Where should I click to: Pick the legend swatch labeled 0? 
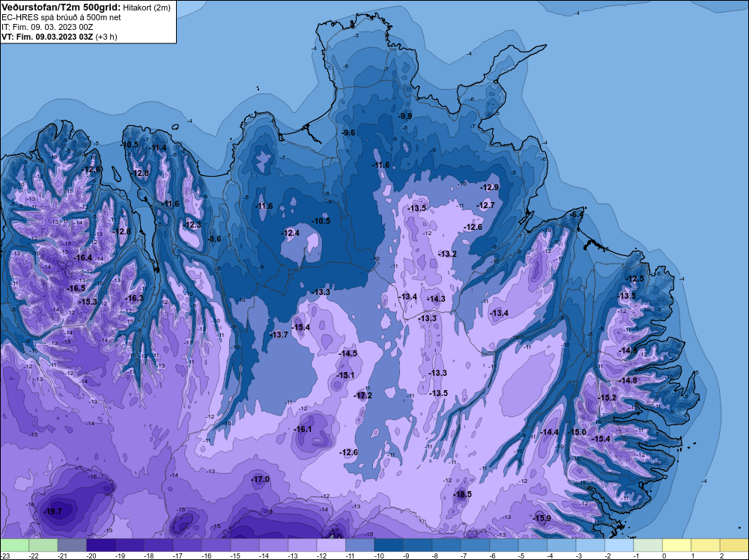[x=676, y=545]
